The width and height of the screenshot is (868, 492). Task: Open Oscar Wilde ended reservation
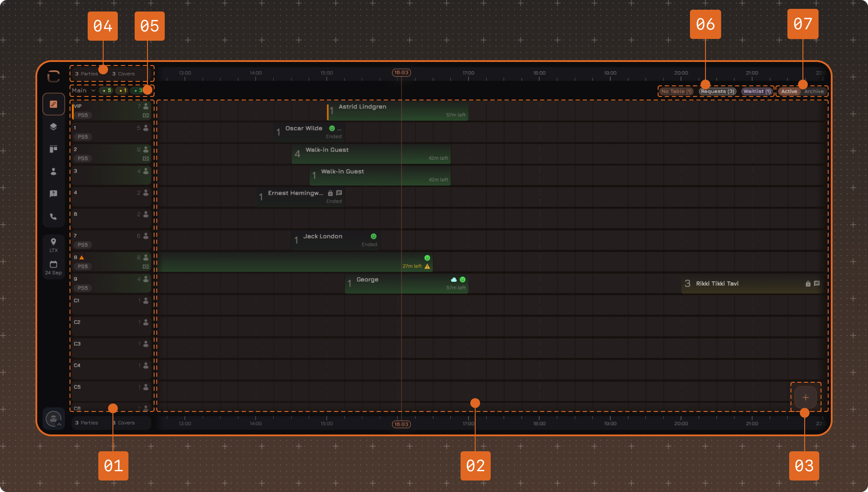309,132
